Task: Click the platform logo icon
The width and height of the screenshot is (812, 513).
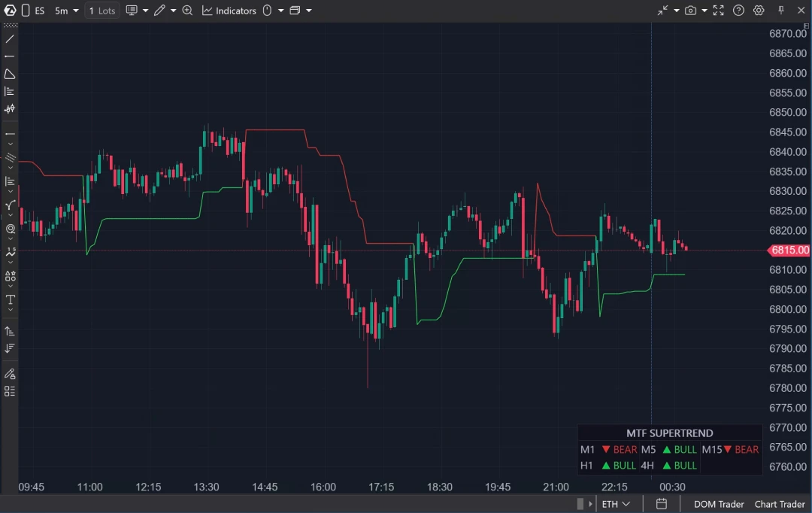Action: 10,11
